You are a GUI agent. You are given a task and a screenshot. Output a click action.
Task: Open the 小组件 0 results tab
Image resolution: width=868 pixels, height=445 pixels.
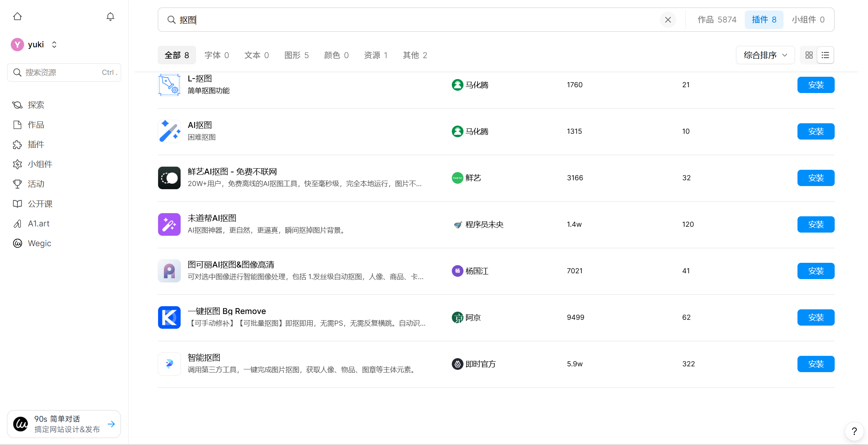click(x=808, y=20)
